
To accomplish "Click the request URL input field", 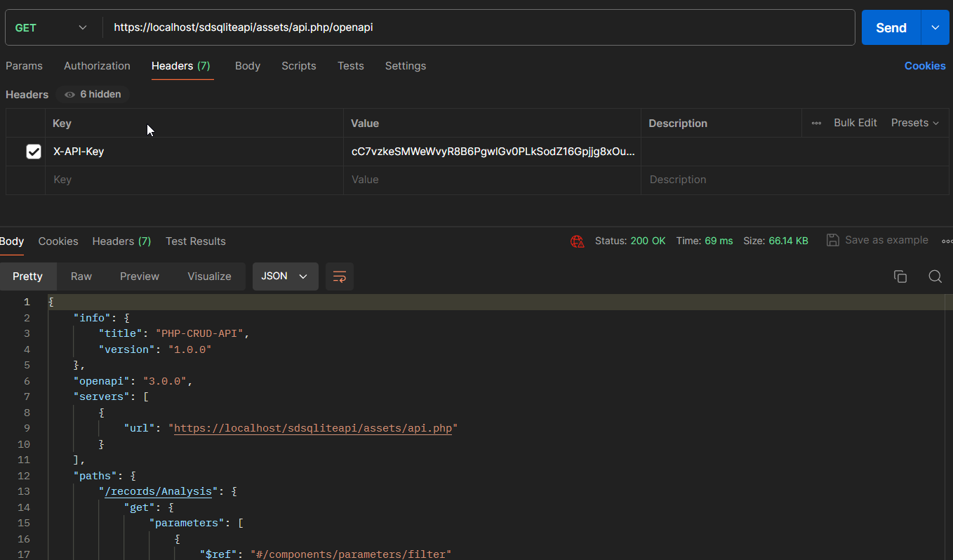I will 477,28.
